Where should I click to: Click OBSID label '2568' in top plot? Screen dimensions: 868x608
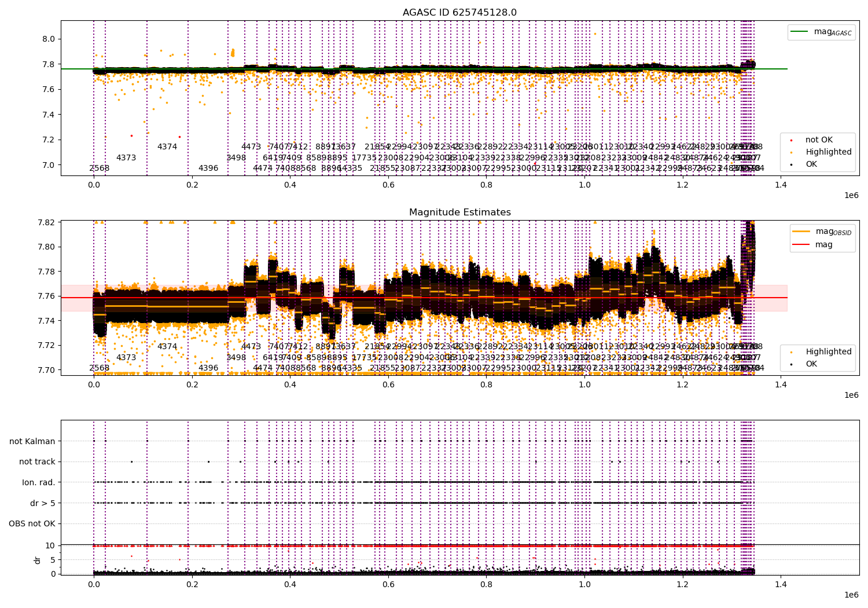tap(100, 169)
